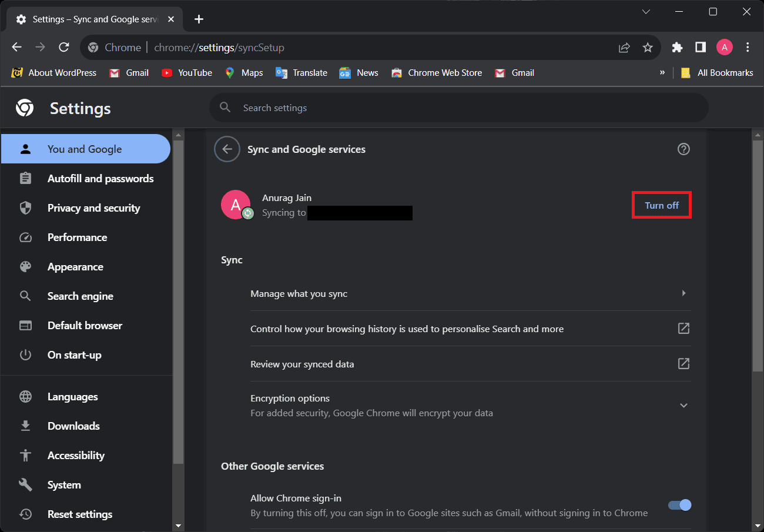764x532 pixels.
Task: Bookmark this page with the star icon
Action: 647,48
